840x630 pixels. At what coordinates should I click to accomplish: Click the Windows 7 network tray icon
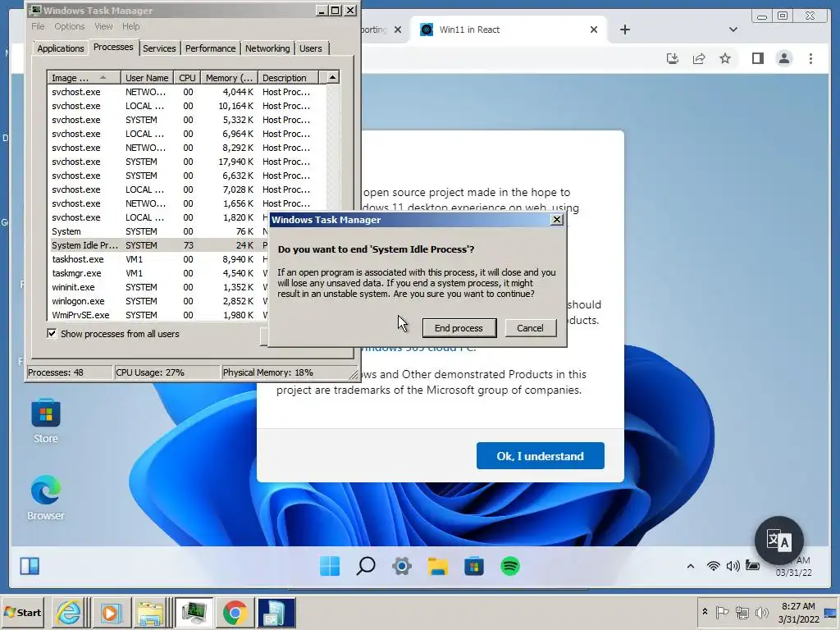tap(742, 612)
